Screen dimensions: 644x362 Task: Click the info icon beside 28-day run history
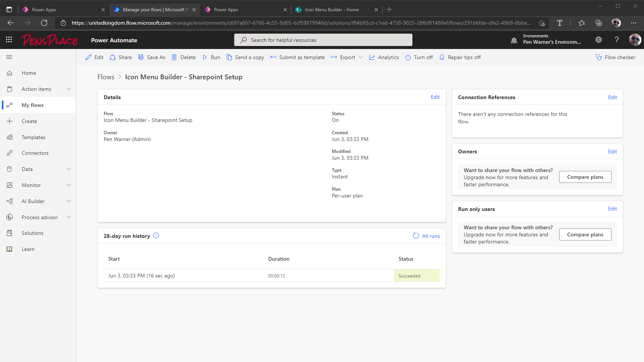[x=156, y=236]
